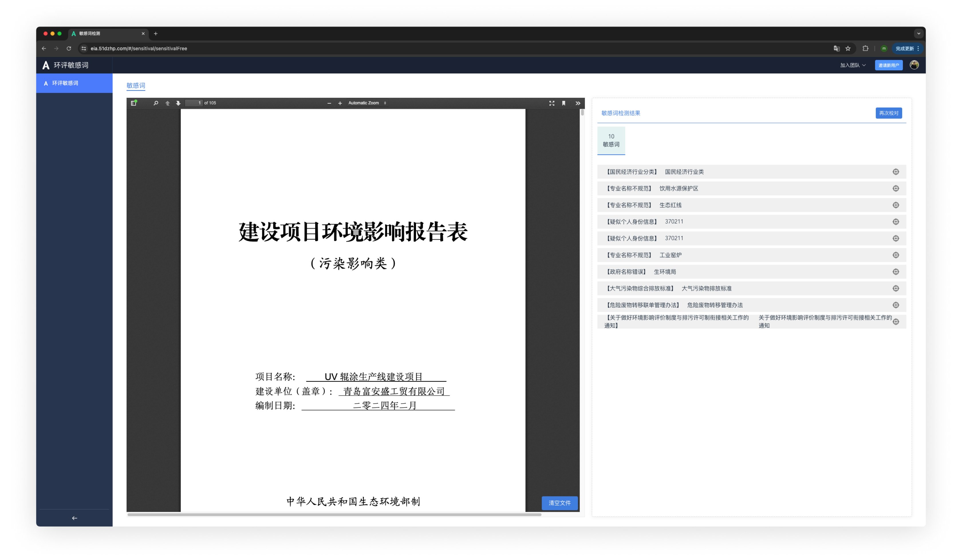Toggle the current view bookmark in PDF toolbar

[x=564, y=103]
